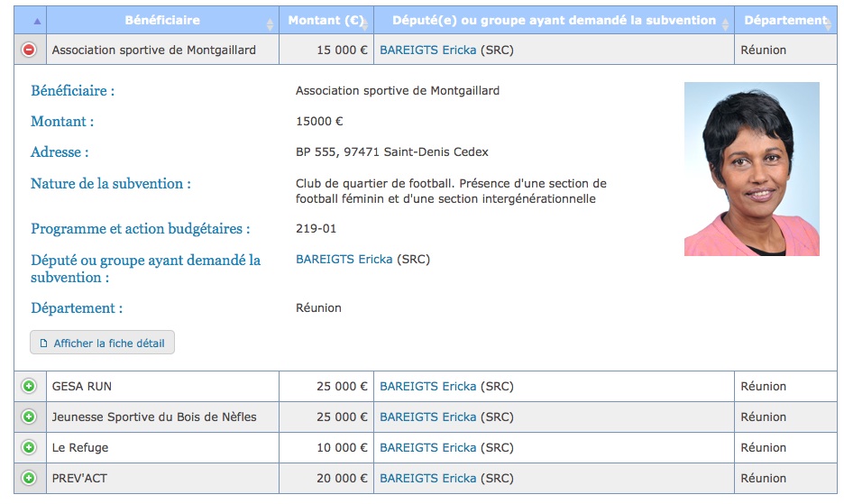Viewport: 844px width, 504px height.
Task: Click document icon on Afficher la fiche button
Action: (43, 344)
